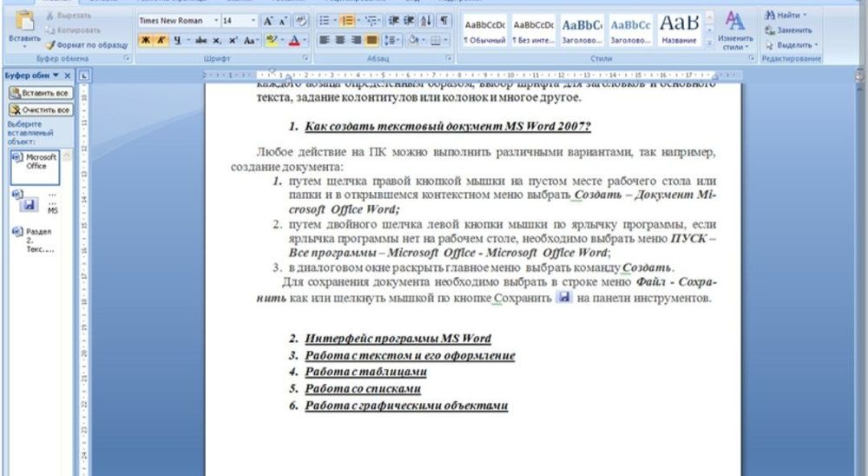868x476 pixels.
Task: Click the clear formatting icon
Action: click(x=300, y=21)
